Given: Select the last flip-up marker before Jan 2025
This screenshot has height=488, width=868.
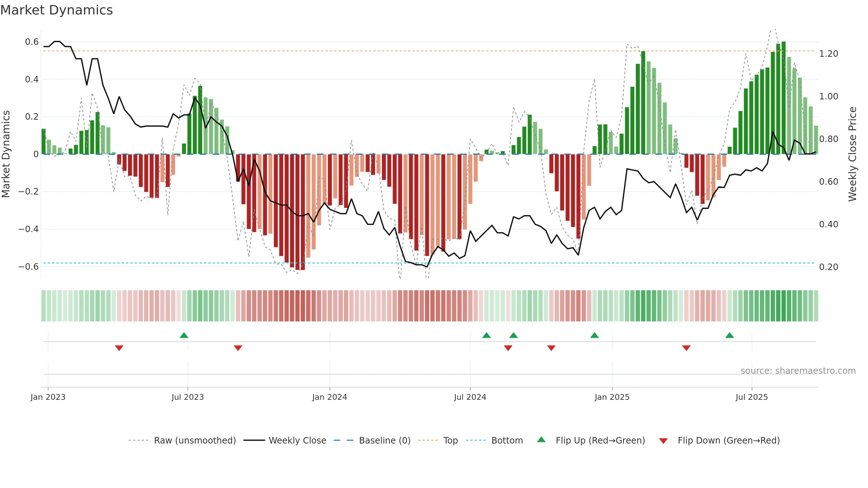Looking at the screenshot, I should [595, 335].
